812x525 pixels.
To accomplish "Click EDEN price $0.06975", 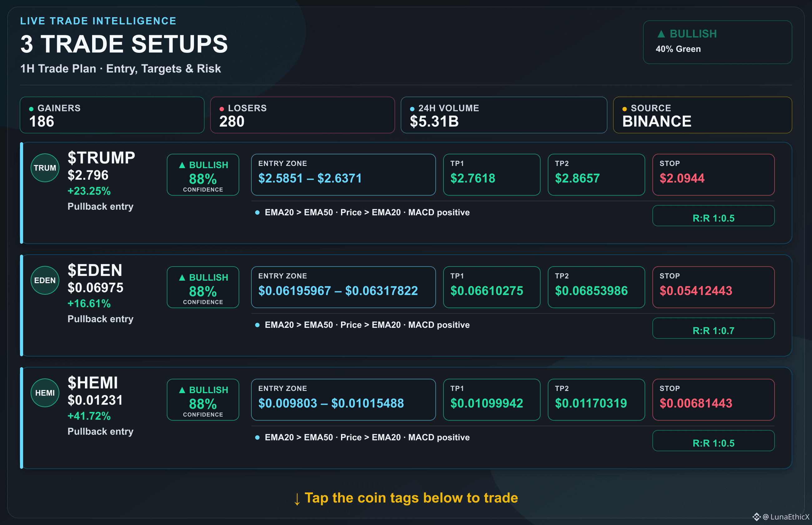I will [x=95, y=288].
